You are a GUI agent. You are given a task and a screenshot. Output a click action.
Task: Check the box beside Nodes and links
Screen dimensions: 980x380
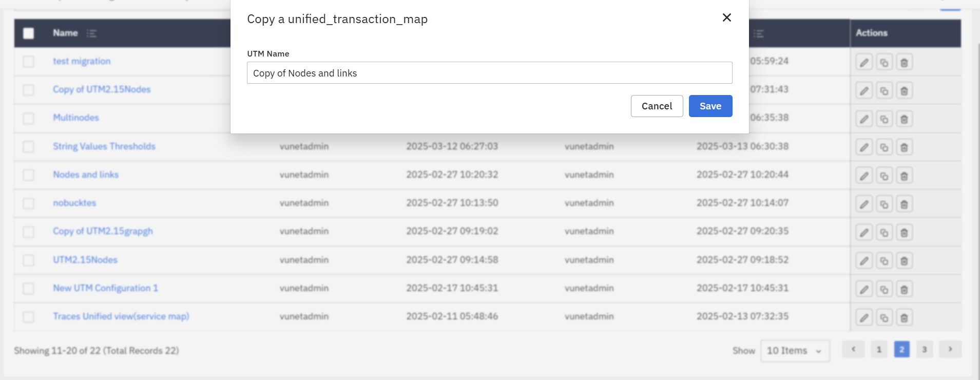tap(29, 175)
